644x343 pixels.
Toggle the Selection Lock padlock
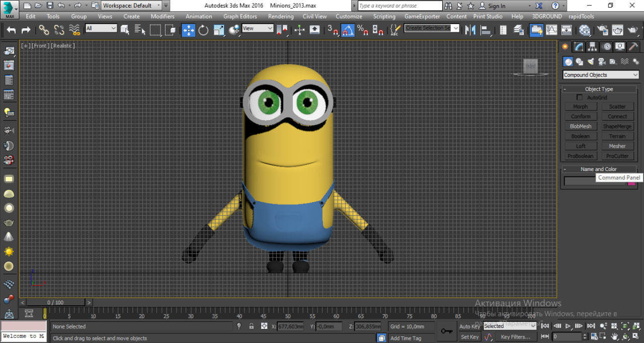point(252,326)
